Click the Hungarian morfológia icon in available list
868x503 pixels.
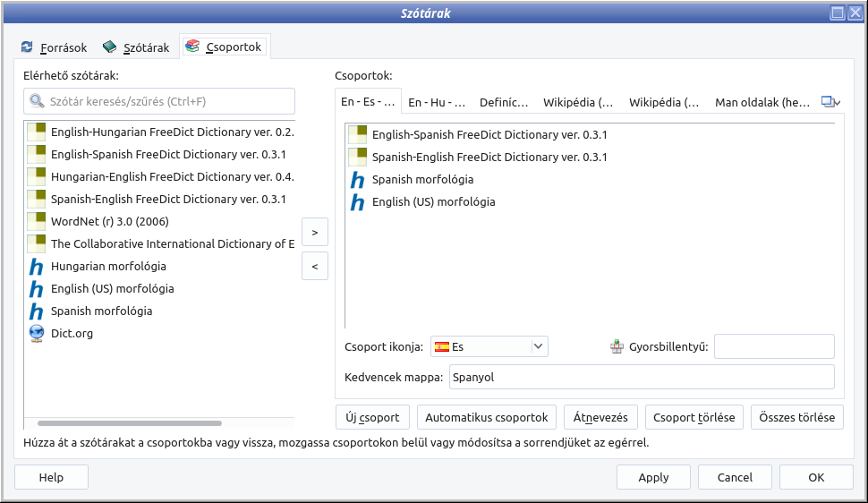36,267
